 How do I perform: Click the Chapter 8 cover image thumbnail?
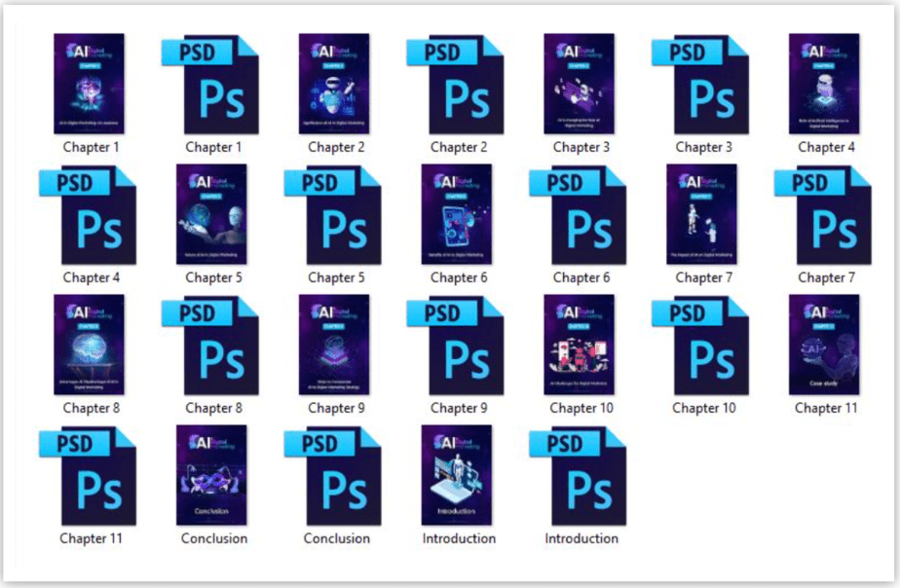pos(89,345)
